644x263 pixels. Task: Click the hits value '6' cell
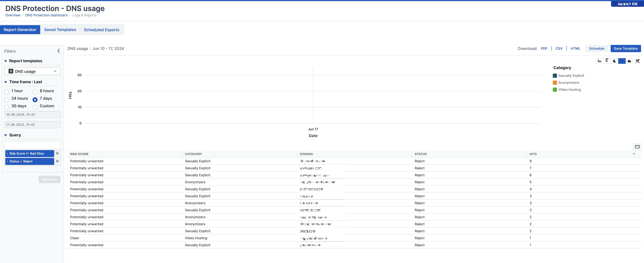(x=530, y=175)
